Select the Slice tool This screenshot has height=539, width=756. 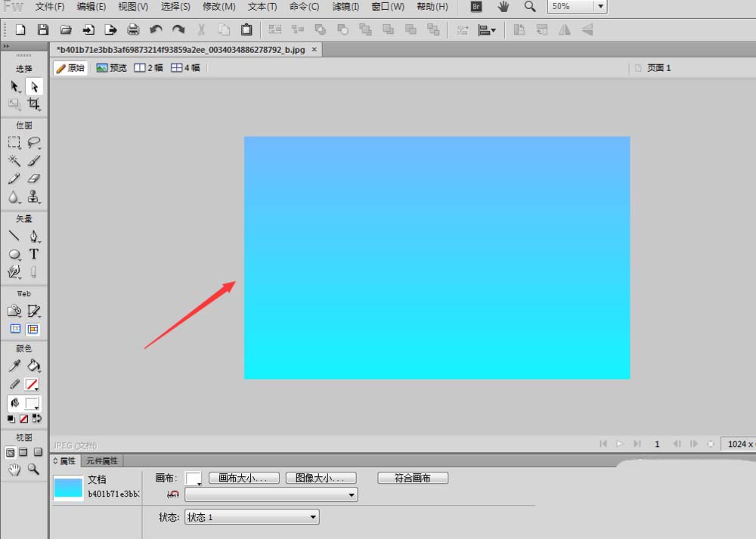point(34,311)
